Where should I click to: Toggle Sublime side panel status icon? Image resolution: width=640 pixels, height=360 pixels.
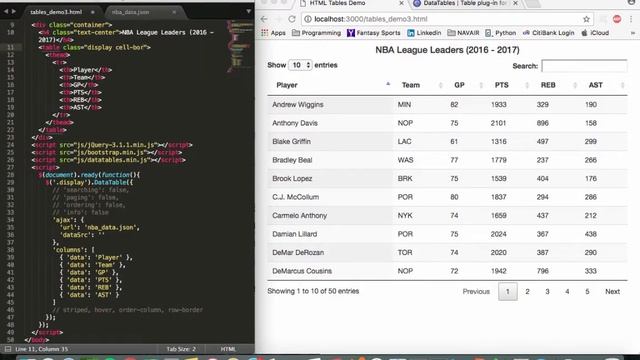(x=8, y=349)
